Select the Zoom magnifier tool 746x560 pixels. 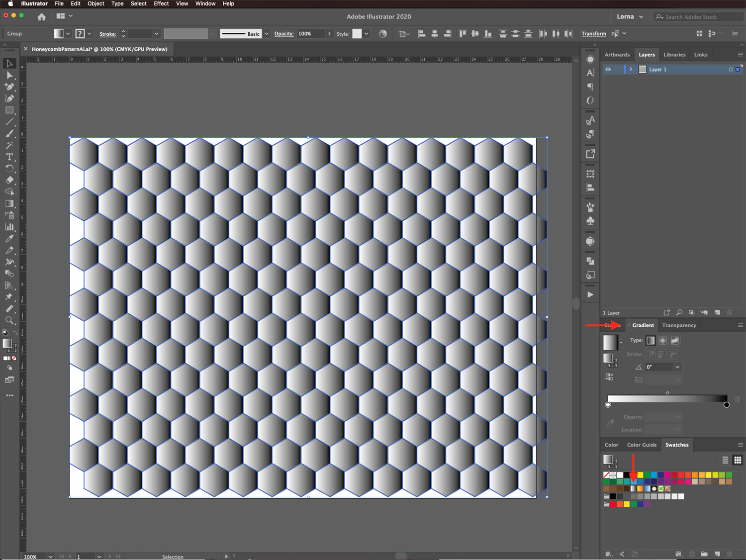pyautogui.click(x=9, y=320)
